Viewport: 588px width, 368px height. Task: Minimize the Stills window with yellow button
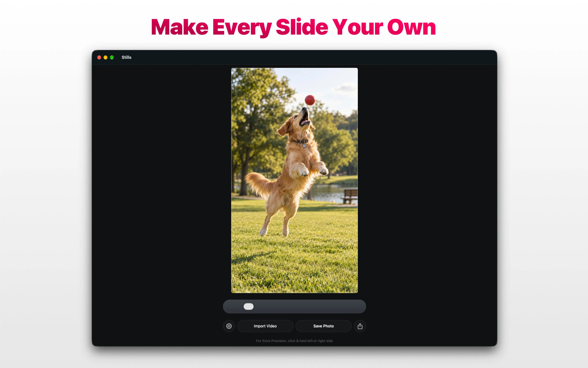tap(105, 57)
